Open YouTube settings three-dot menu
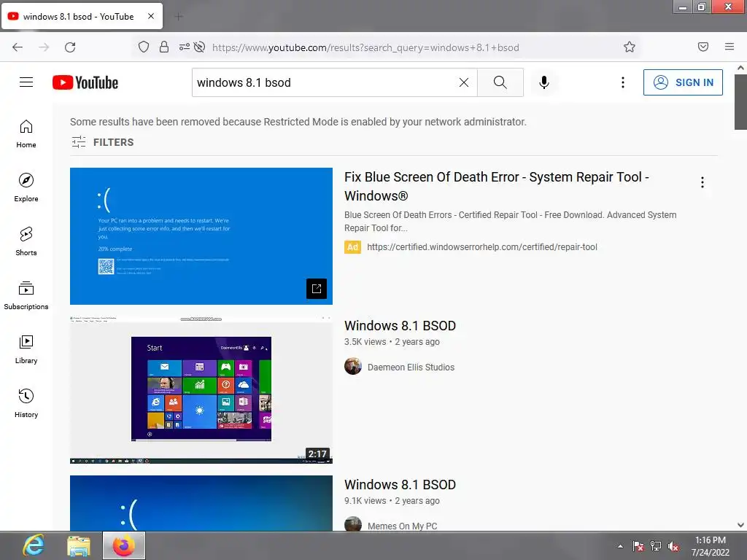Screen dimensions: 747x560 coord(623,82)
